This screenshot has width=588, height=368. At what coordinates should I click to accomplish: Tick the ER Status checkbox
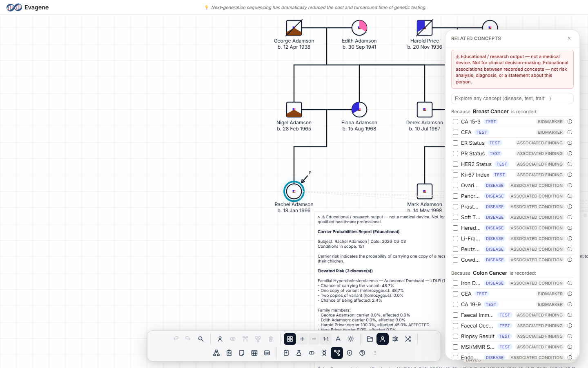pyautogui.click(x=455, y=143)
